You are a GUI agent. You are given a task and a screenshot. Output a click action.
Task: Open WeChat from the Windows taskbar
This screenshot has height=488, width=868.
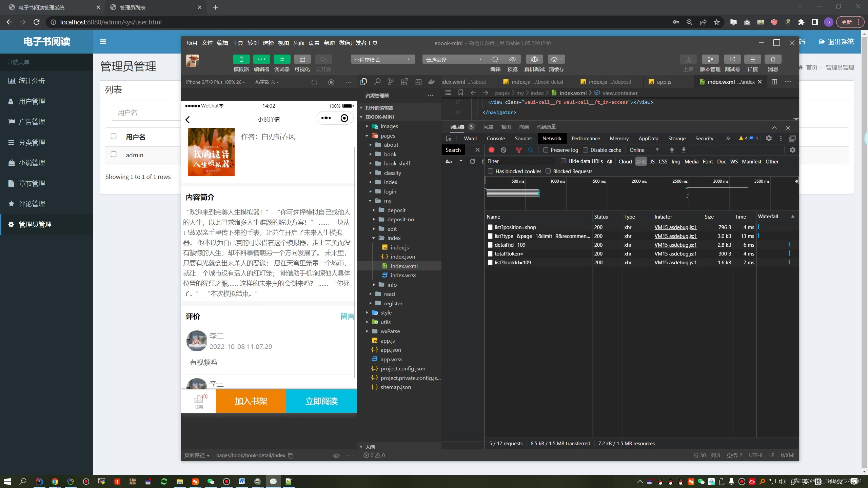coord(211,481)
